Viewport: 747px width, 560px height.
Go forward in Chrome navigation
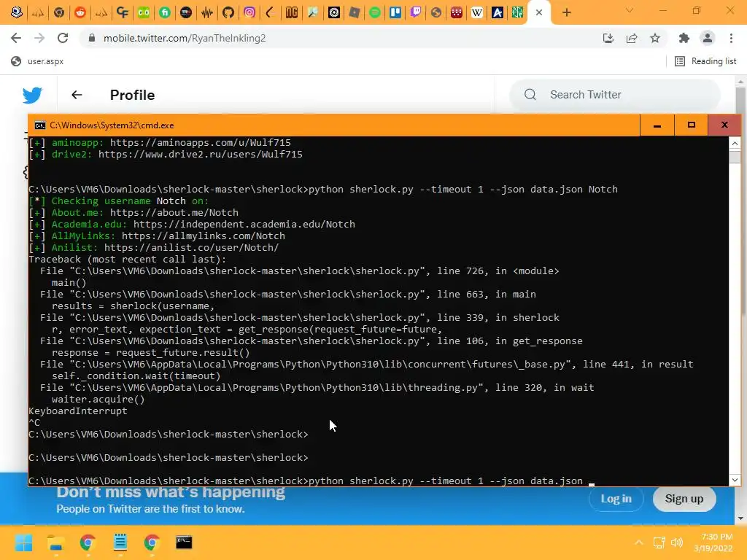pos(39,38)
